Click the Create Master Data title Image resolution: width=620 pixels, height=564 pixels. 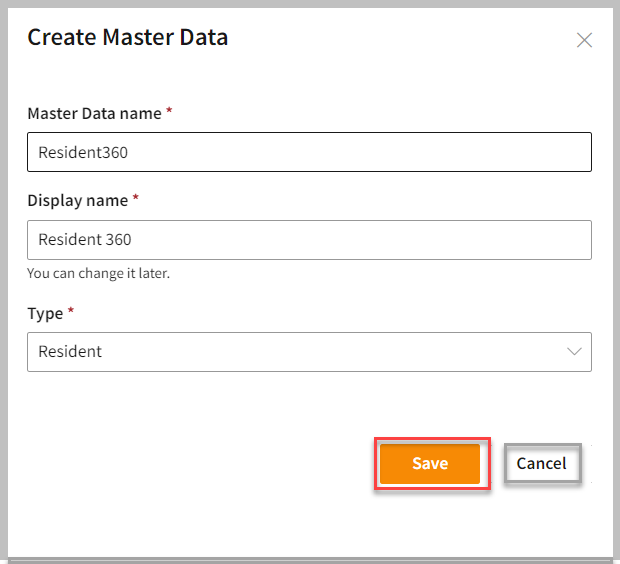tap(127, 38)
